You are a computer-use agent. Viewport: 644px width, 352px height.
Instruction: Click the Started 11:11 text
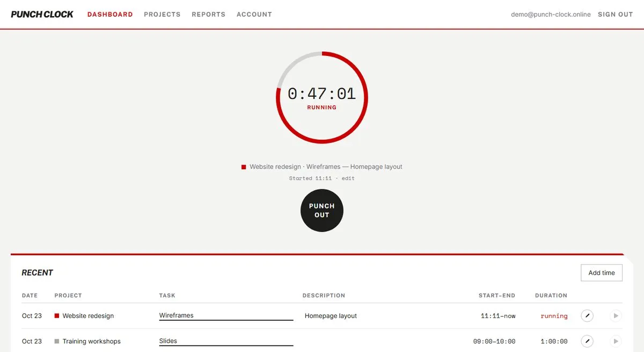click(311, 178)
